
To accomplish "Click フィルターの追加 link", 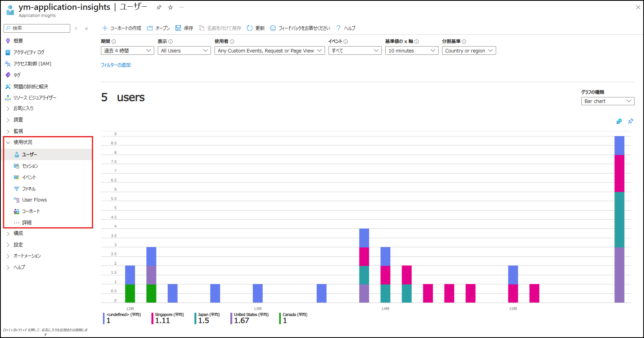I will pos(116,65).
